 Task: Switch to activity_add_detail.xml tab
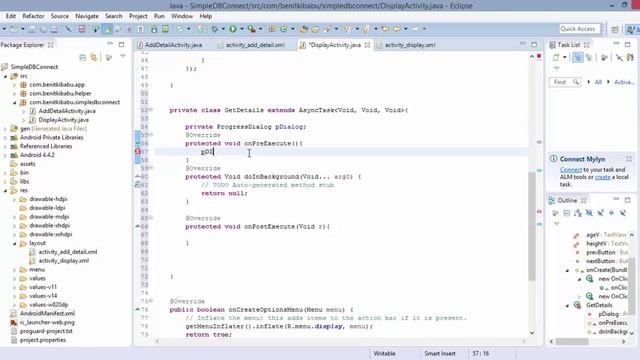click(255, 45)
